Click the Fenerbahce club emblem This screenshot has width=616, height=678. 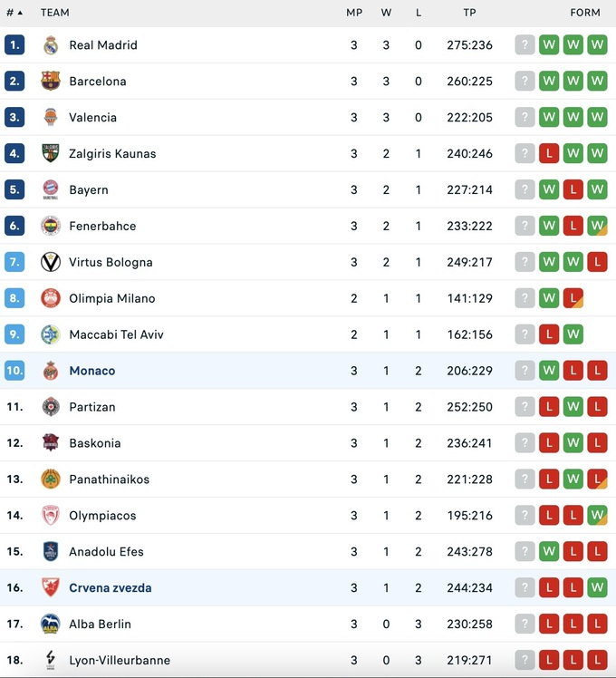click(51, 227)
